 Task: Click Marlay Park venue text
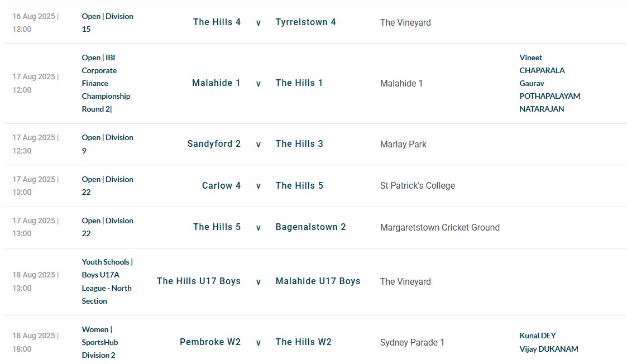click(x=403, y=144)
